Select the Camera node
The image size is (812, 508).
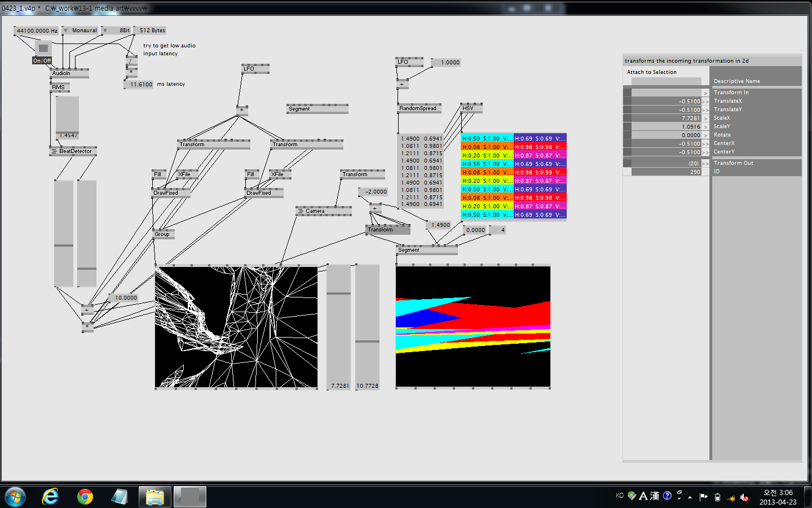click(x=324, y=211)
